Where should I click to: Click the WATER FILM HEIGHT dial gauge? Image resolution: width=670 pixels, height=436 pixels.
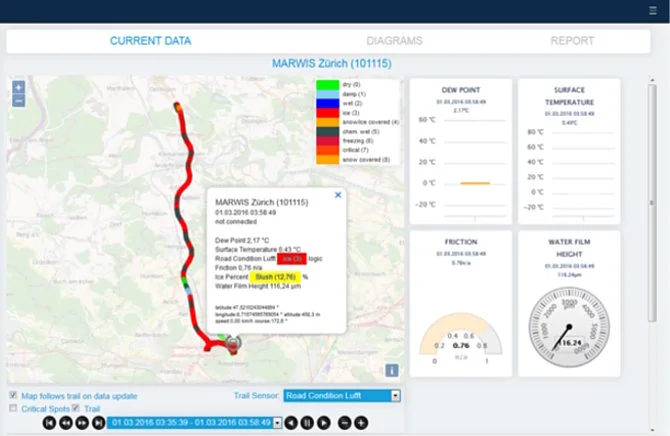coord(569,327)
